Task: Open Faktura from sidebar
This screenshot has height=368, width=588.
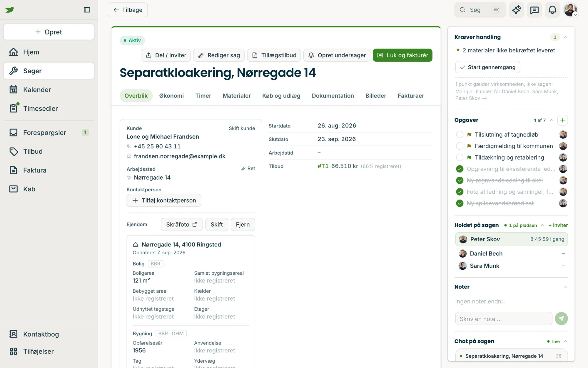Action: (49, 170)
